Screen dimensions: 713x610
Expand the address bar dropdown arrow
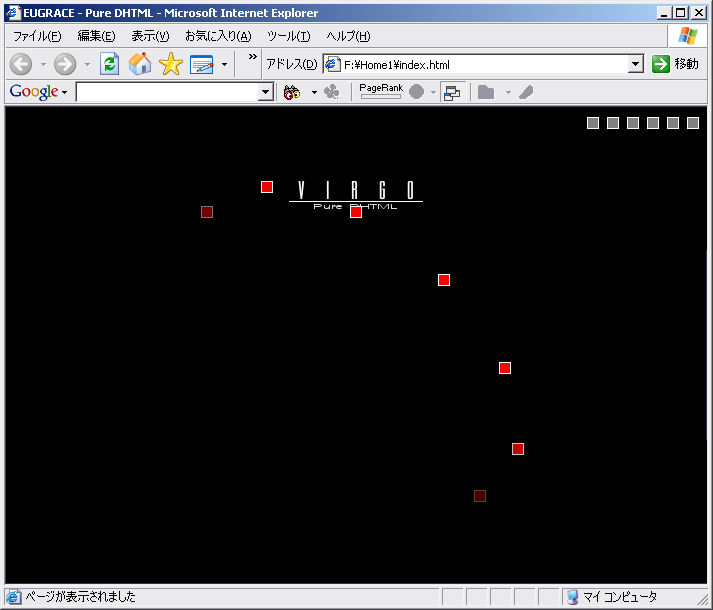[635, 64]
